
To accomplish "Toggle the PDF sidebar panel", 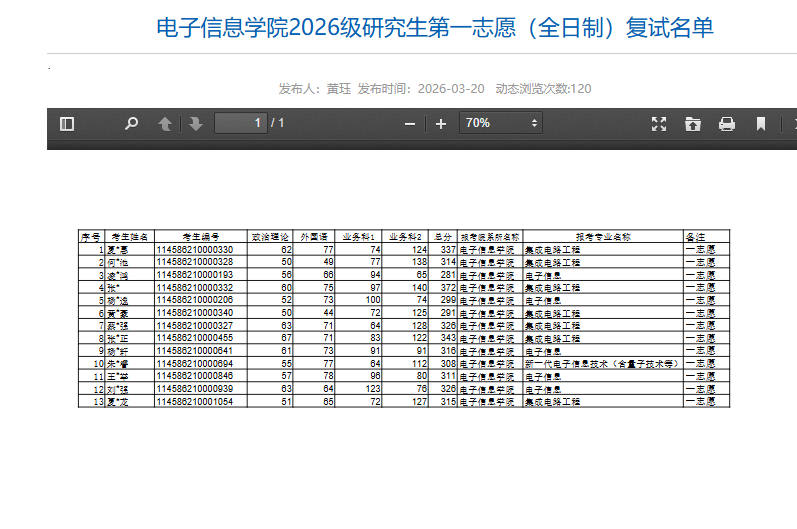I will pyautogui.click(x=67, y=123).
